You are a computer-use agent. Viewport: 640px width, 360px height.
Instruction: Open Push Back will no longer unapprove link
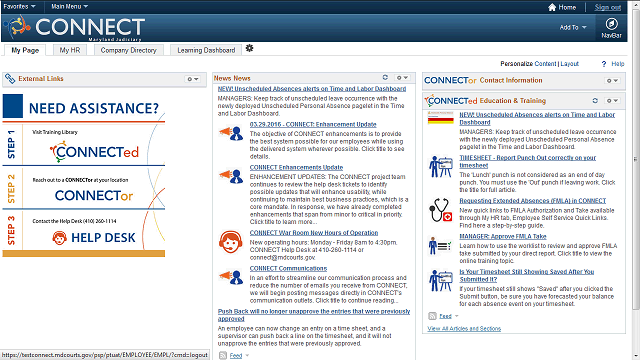[313, 315]
